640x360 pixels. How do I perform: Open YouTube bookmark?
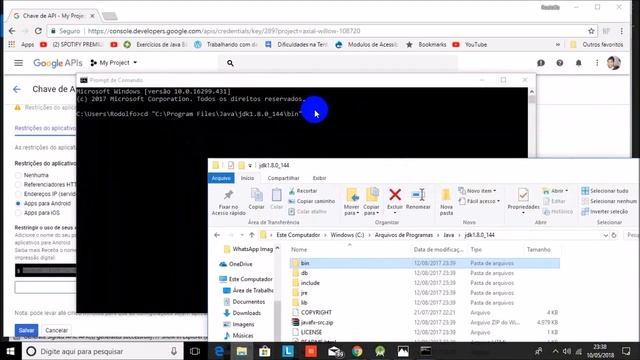click(x=470, y=44)
